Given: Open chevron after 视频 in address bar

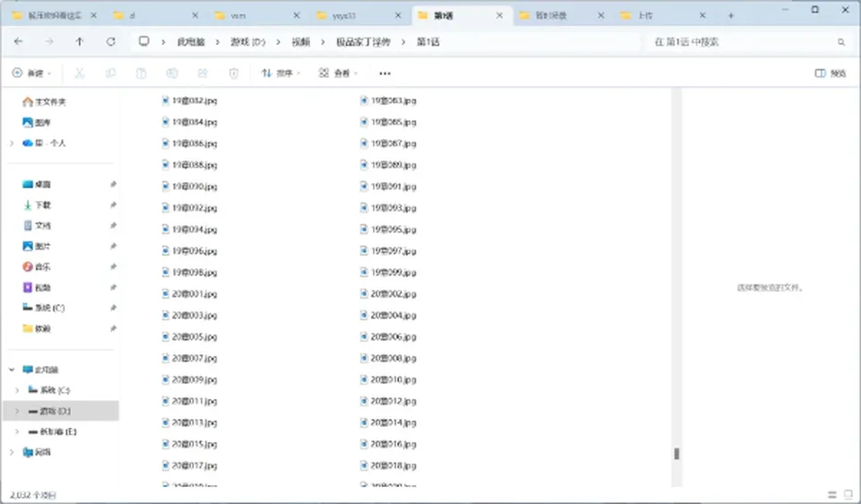Looking at the screenshot, I should pos(322,42).
